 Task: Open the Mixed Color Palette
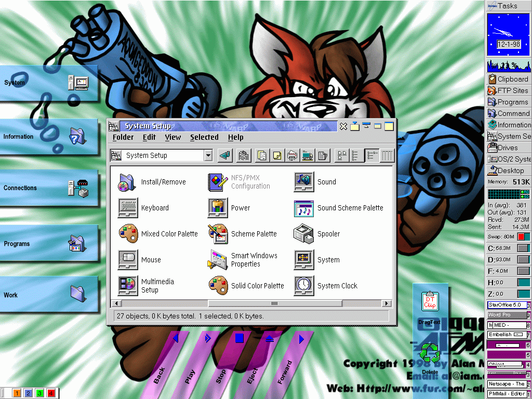coord(128,233)
